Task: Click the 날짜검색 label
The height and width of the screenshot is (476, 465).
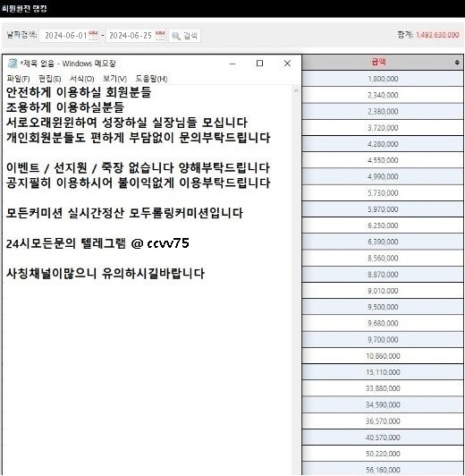Action: point(21,35)
